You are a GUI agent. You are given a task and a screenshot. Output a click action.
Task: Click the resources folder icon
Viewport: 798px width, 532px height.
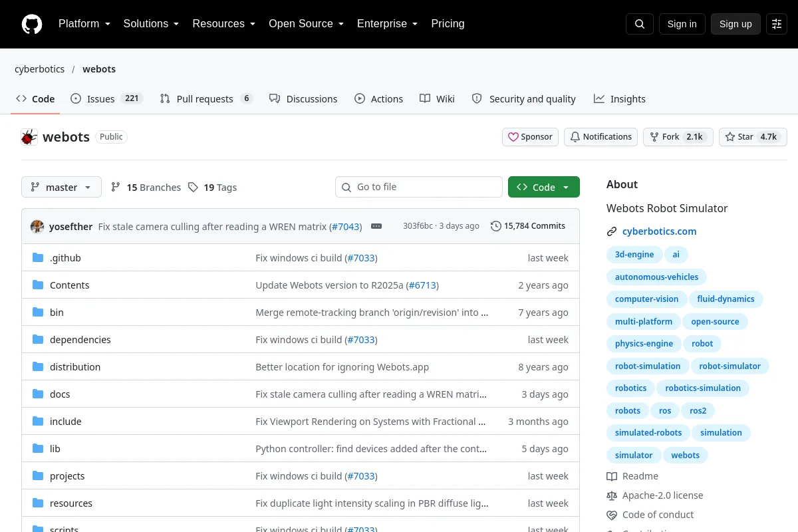click(x=38, y=503)
